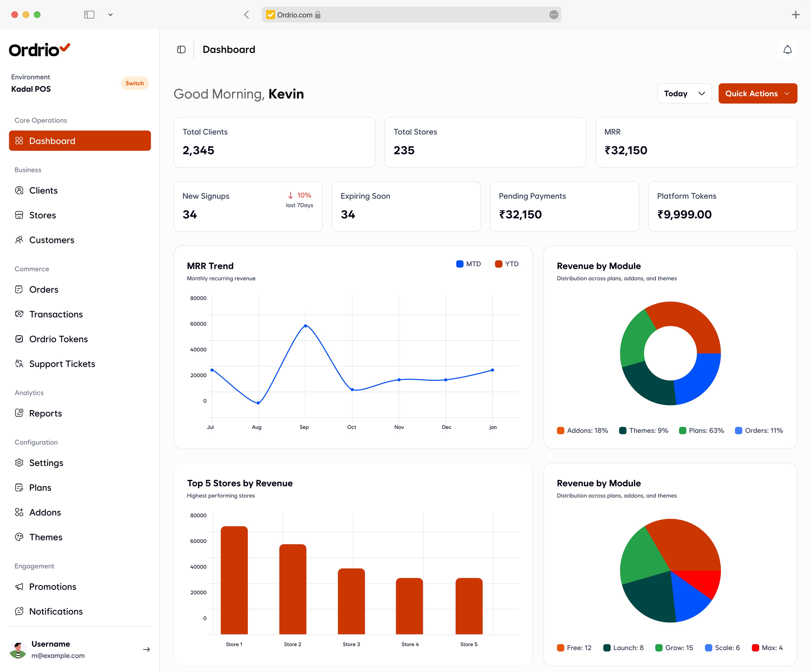Image resolution: width=811 pixels, height=672 pixels.
Task: Click the Ordrio Tokens checkmark icon
Action: (x=19, y=339)
